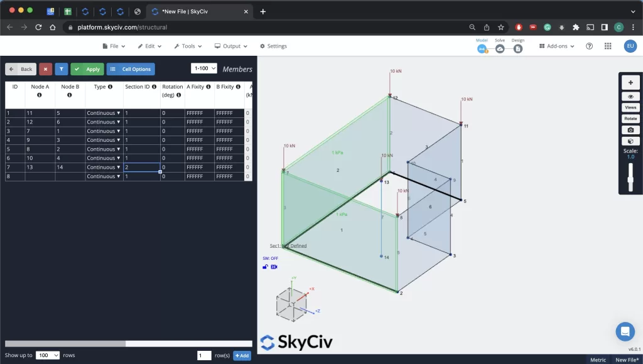Open the Edit menu
The image size is (643, 364).
point(149,46)
